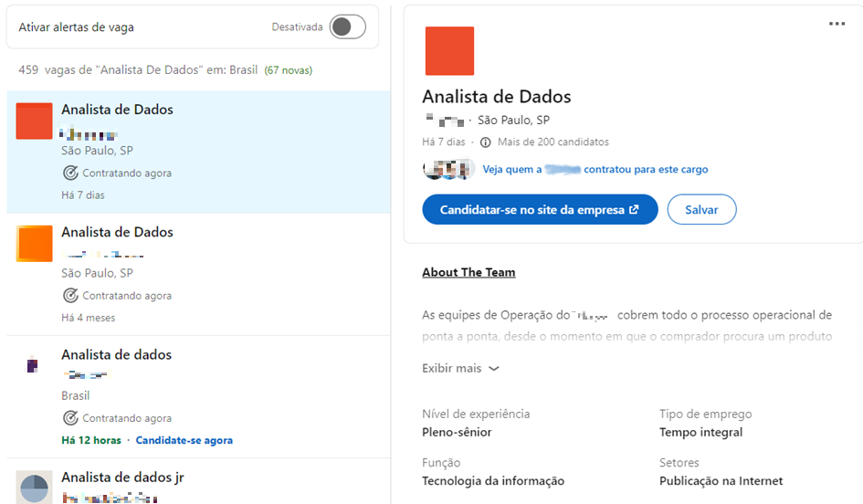Image resolution: width=863 pixels, height=504 pixels.
Task: Click the hiring-now target icon in third listing
Action: (x=70, y=417)
